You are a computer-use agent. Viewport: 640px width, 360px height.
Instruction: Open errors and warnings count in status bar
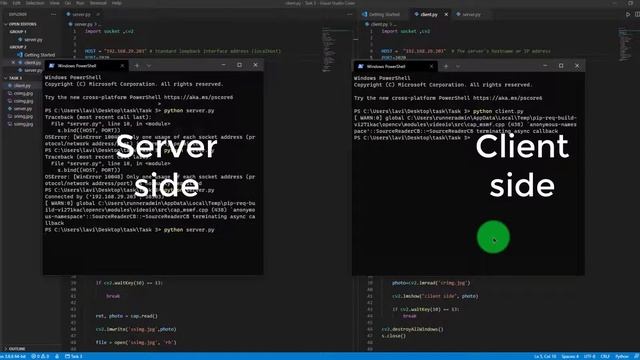[40, 356]
